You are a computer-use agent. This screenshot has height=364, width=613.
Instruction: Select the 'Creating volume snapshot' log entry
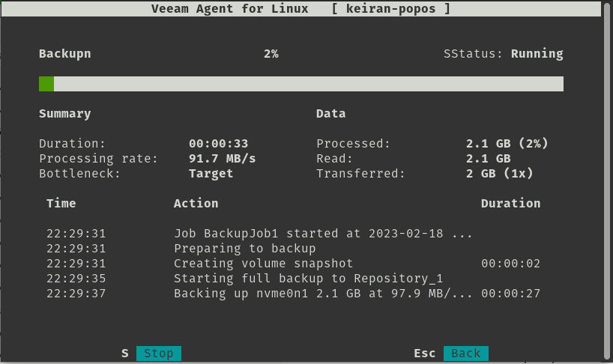click(x=293, y=264)
